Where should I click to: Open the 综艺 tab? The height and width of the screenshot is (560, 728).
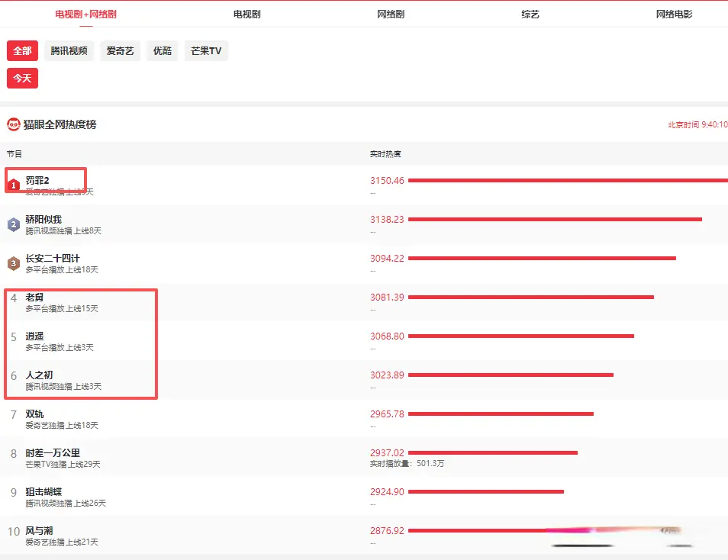coord(530,14)
